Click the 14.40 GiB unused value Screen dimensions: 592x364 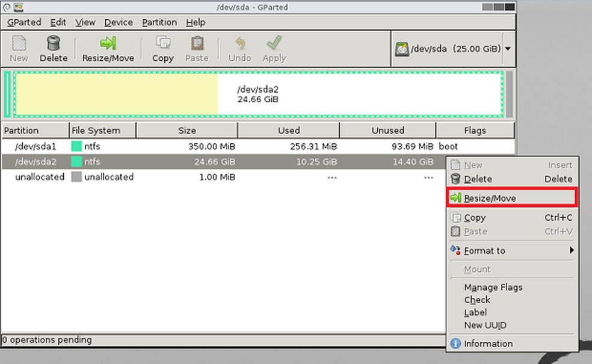[x=413, y=162]
